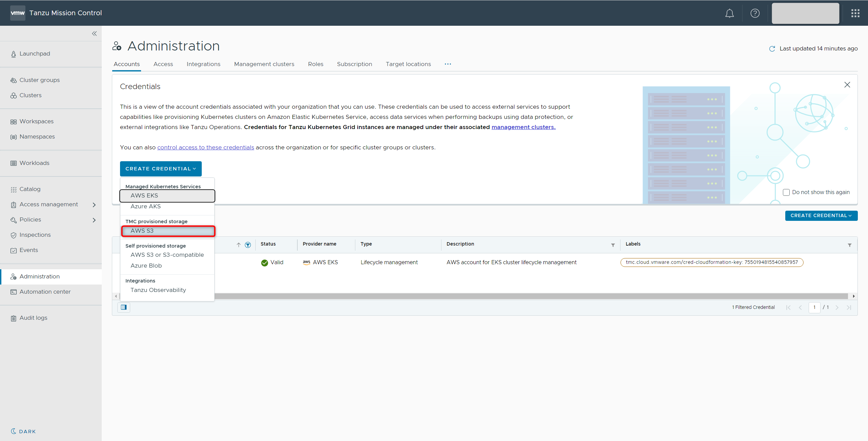Open the management clusters link
Image resolution: width=868 pixels, height=441 pixels.
(523, 127)
